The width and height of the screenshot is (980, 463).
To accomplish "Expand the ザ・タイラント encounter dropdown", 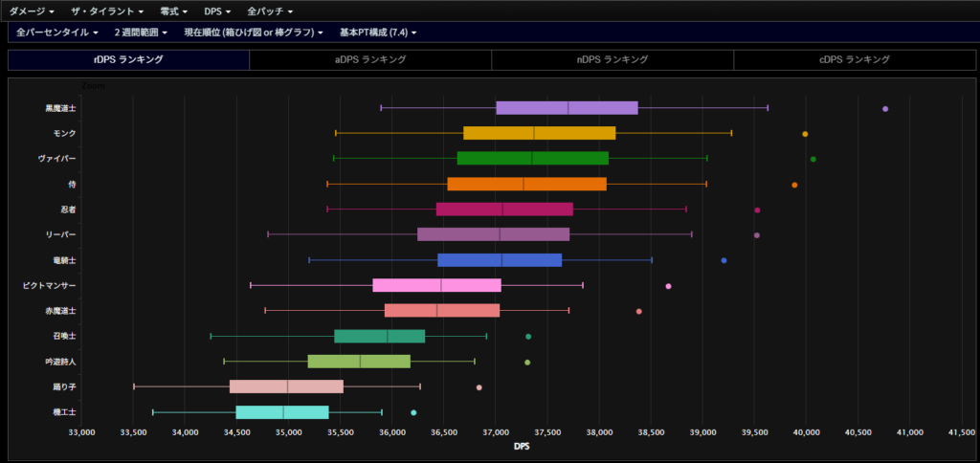I will 107,11.
